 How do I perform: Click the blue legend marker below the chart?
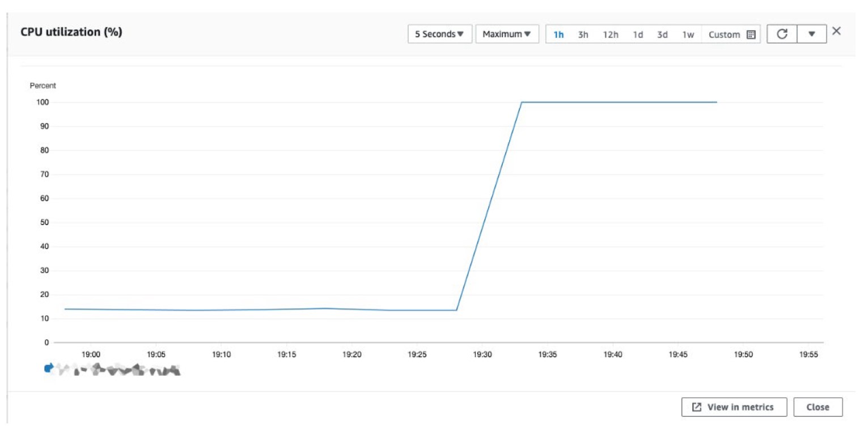coord(49,368)
